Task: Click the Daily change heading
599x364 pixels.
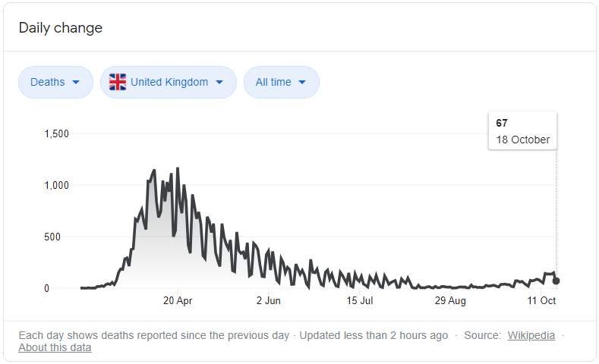Action: click(61, 28)
